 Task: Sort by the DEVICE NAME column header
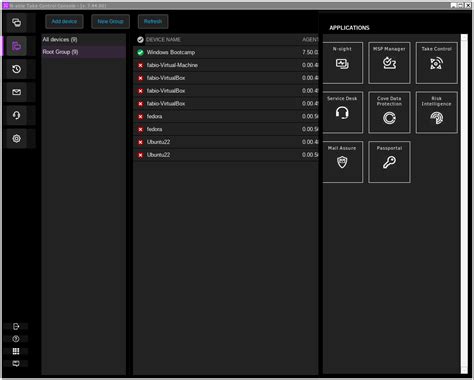tap(163, 40)
